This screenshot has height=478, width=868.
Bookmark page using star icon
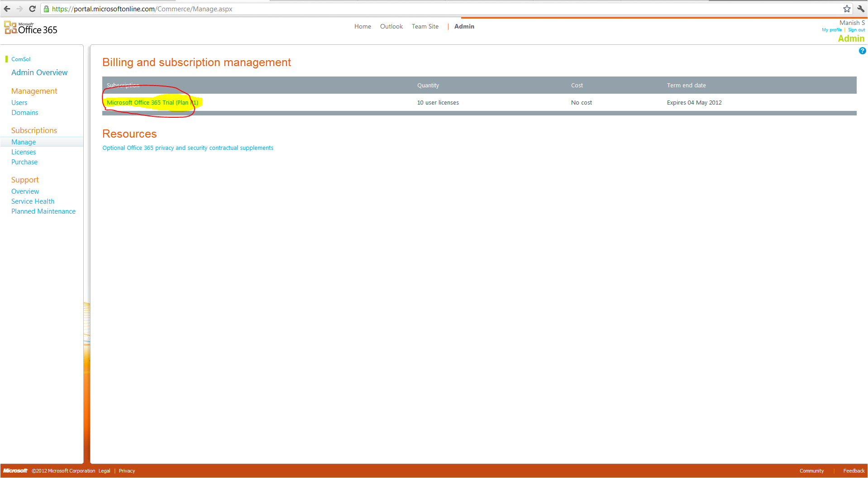point(847,9)
